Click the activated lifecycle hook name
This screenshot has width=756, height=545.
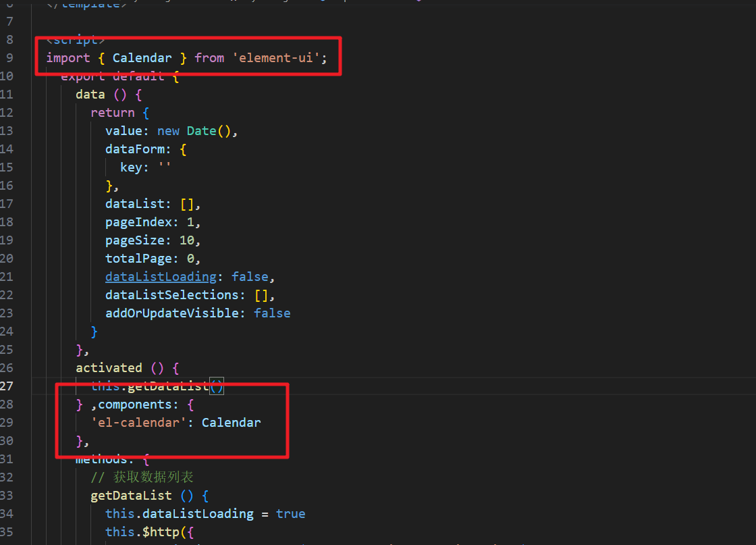tap(109, 367)
